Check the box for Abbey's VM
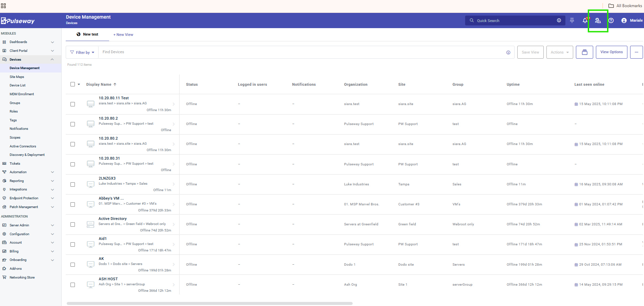The height and width of the screenshot is (306, 644). point(72,204)
